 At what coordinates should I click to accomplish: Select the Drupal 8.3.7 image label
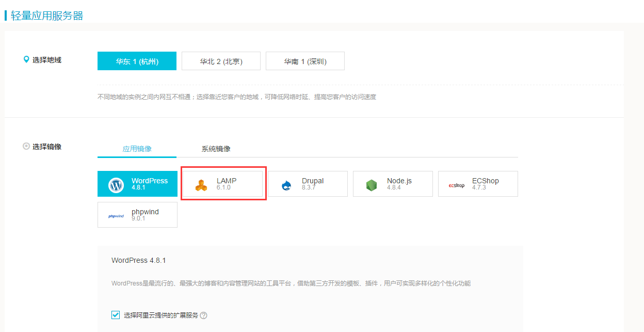pyautogui.click(x=313, y=184)
